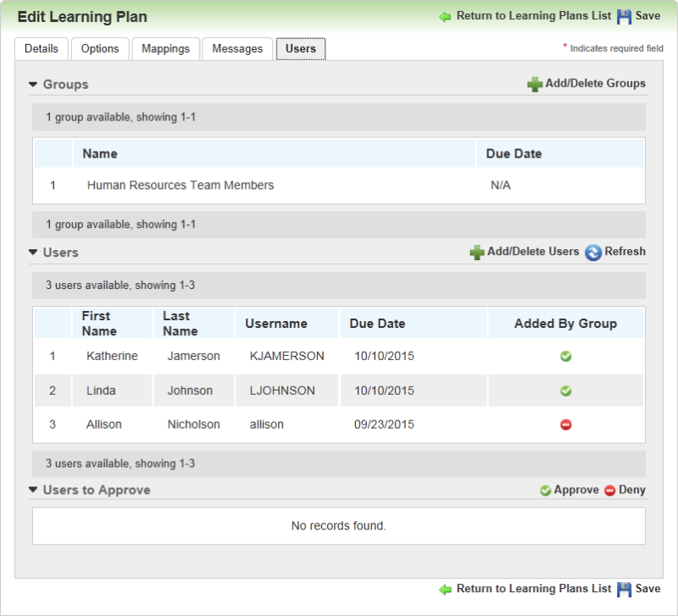The image size is (678, 616).
Task: Click N/A due date for the group
Action: [501, 186]
